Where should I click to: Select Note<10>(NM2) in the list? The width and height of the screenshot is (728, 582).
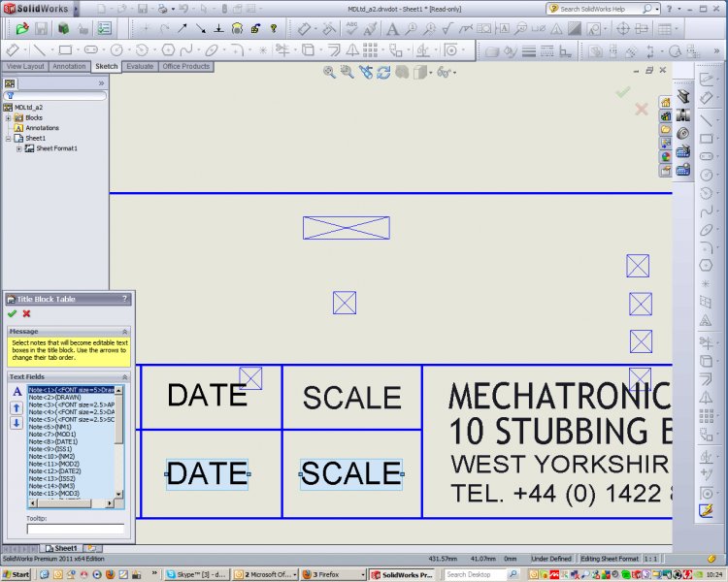[71, 457]
